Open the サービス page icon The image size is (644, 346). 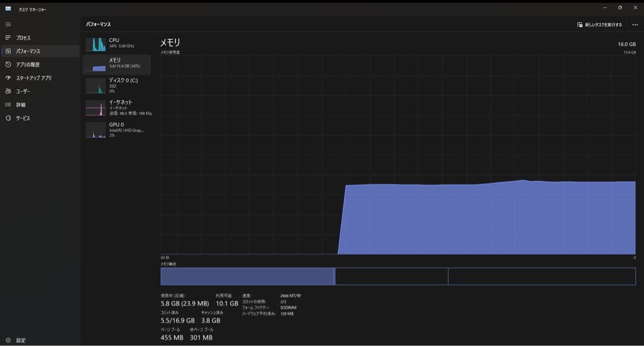click(x=8, y=118)
